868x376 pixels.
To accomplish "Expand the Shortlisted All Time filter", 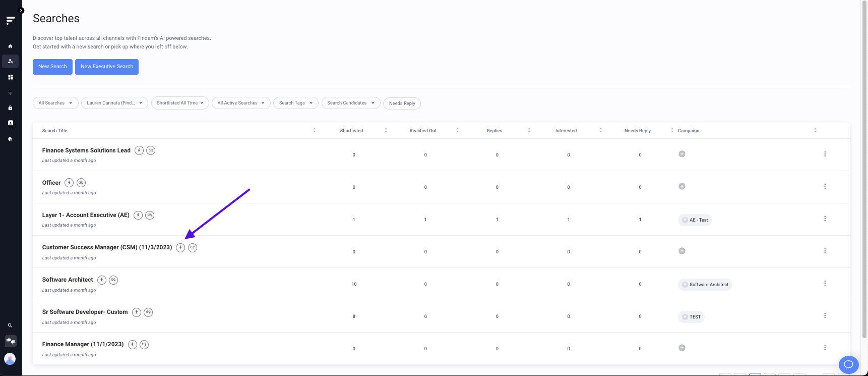I will point(180,103).
